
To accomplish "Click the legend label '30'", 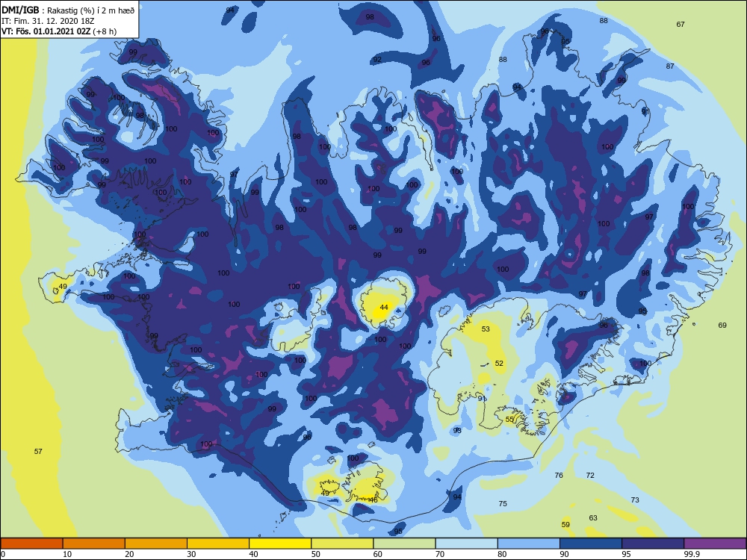I will tap(191, 554).
